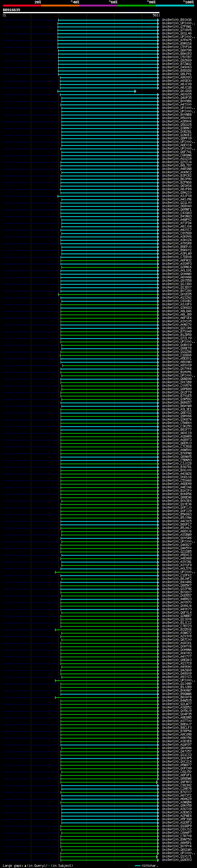Open hit UniRef100_Q01L46
The height and width of the screenshot is (868, 197).
pyautogui.click(x=177, y=33)
